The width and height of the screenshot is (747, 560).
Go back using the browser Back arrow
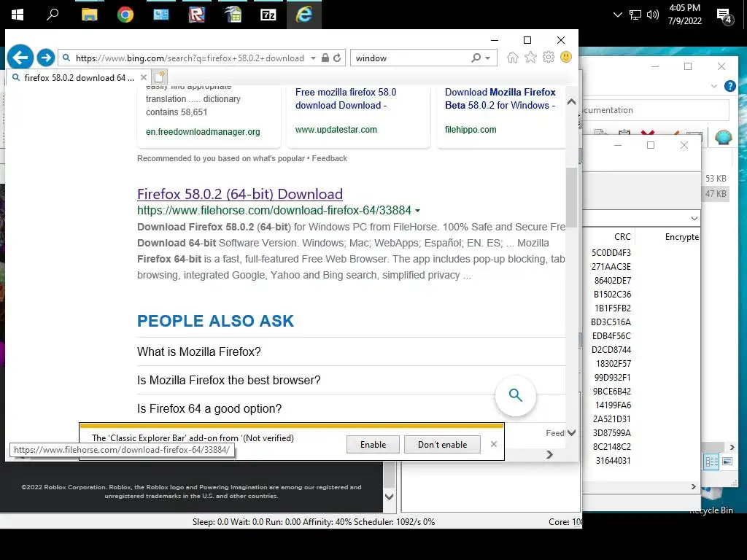coord(20,58)
